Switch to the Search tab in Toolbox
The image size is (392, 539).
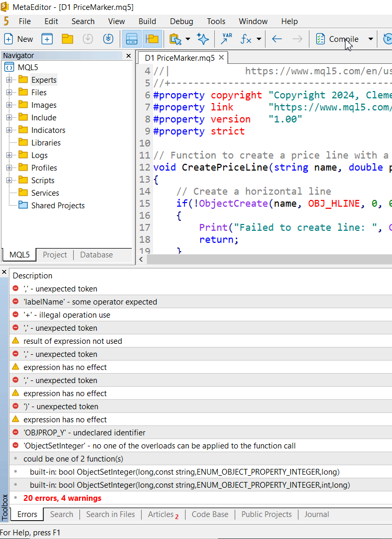click(x=62, y=514)
